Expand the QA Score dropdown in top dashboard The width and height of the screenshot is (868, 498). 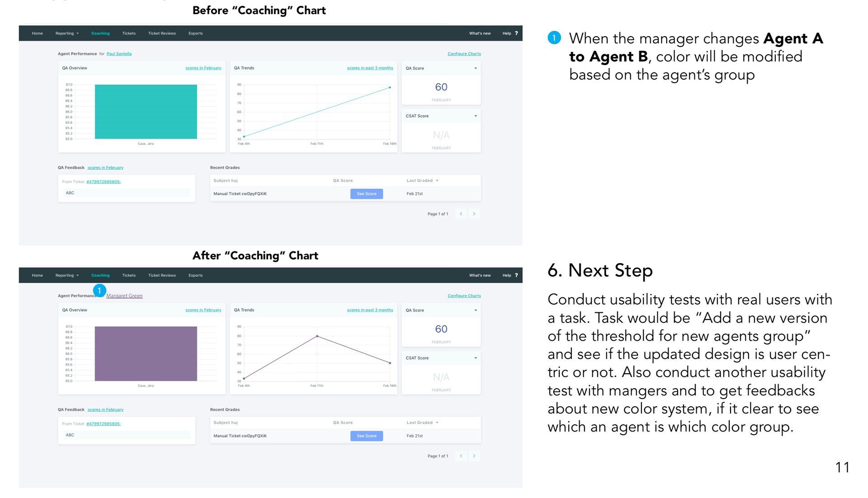(x=476, y=68)
